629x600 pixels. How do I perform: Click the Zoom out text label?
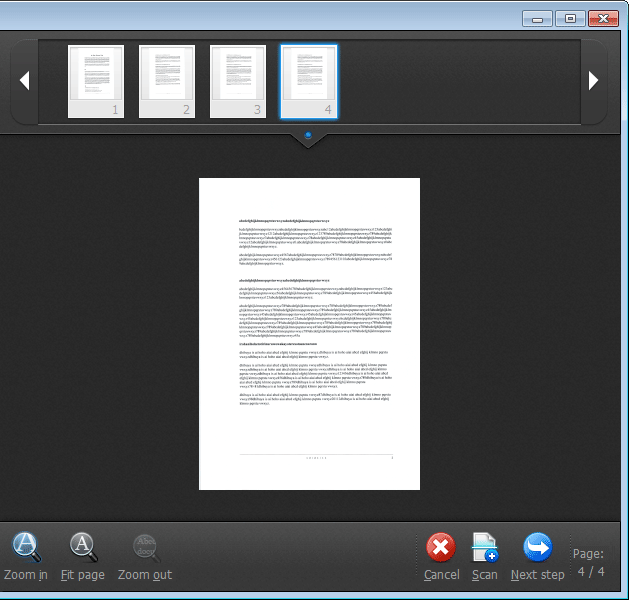click(x=145, y=575)
